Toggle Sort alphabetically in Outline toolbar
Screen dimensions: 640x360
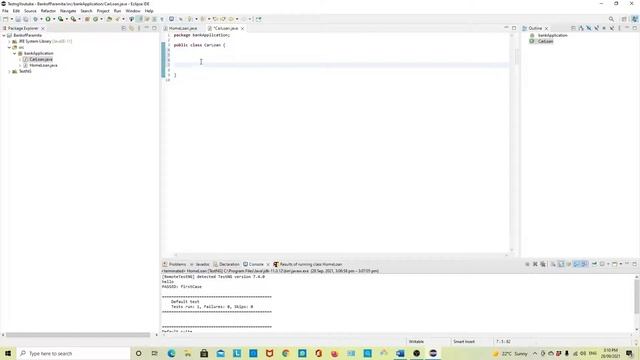click(x=581, y=29)
